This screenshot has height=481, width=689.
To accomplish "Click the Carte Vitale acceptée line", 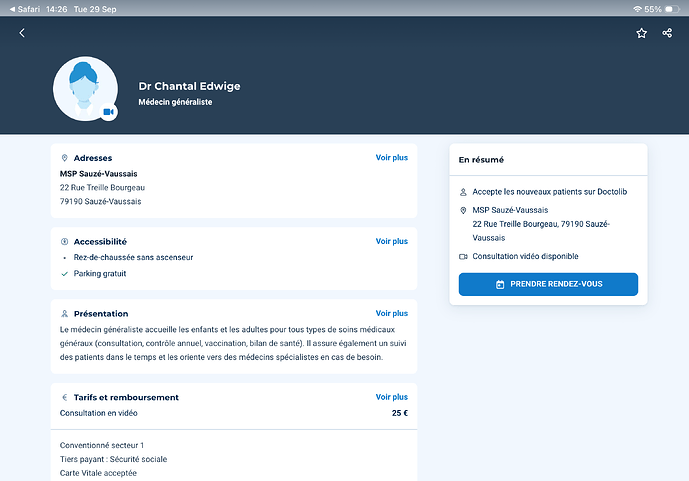I will [98, 473].
